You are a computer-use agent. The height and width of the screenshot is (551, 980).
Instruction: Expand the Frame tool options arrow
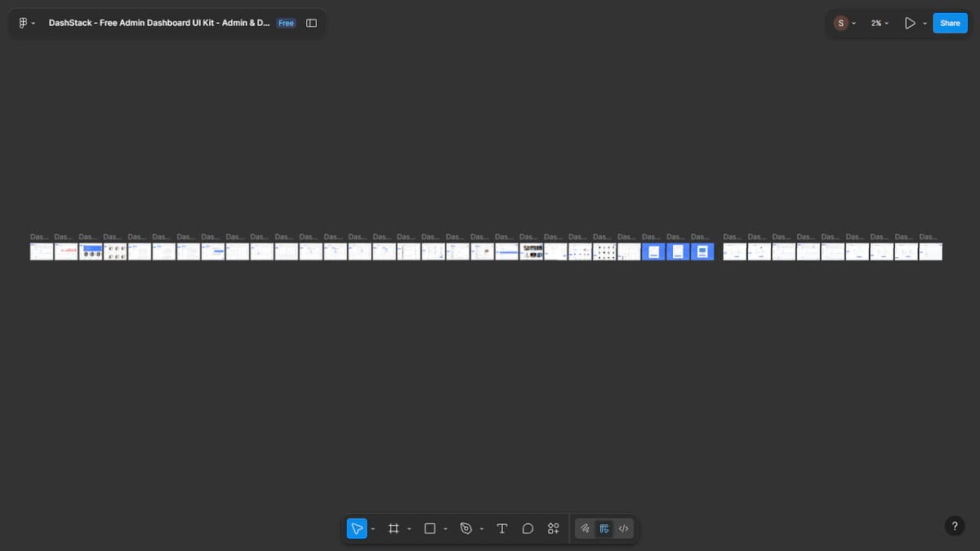pyautogui.click(x=409, y=529)
